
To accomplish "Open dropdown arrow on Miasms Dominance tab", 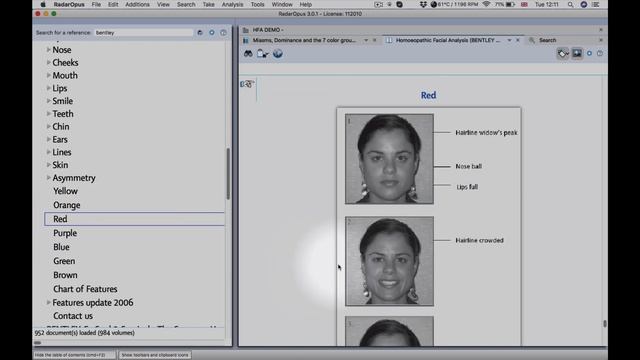I will click(366, 40).
